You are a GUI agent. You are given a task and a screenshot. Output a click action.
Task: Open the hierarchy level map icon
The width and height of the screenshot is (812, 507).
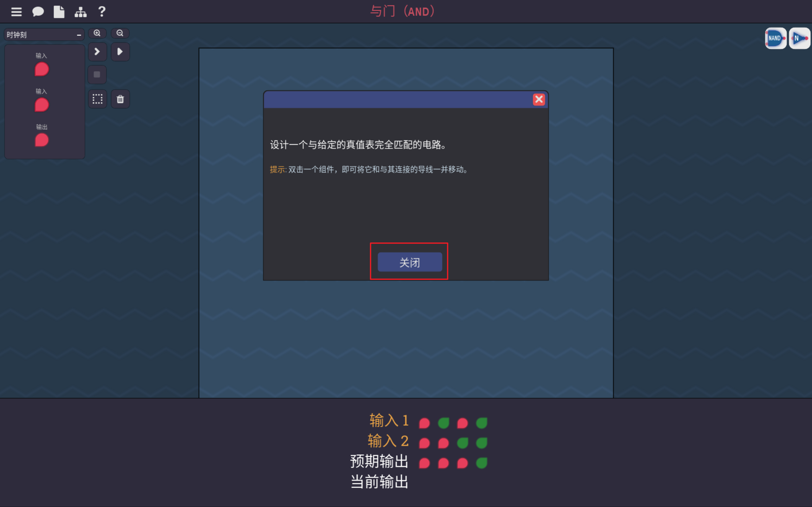click(x=81, y=12)
